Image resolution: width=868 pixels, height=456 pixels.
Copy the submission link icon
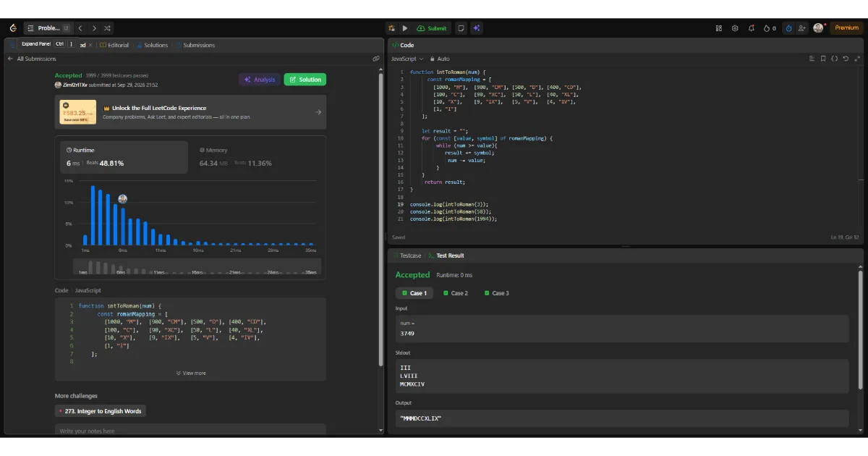tap(376, 59)
